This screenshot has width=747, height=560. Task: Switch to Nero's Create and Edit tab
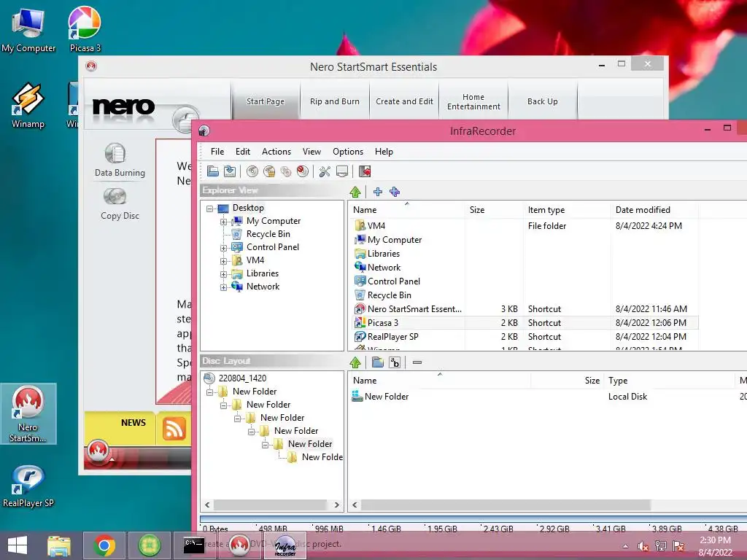point(404,101)
